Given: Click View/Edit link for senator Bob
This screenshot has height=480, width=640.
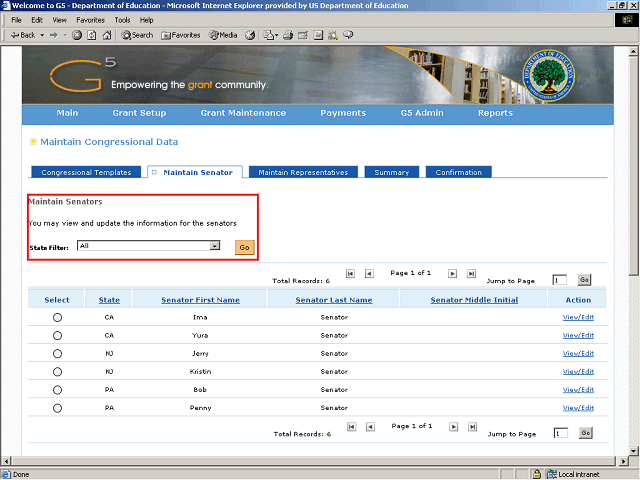Looking at the screenshot, I should (578, 390).
